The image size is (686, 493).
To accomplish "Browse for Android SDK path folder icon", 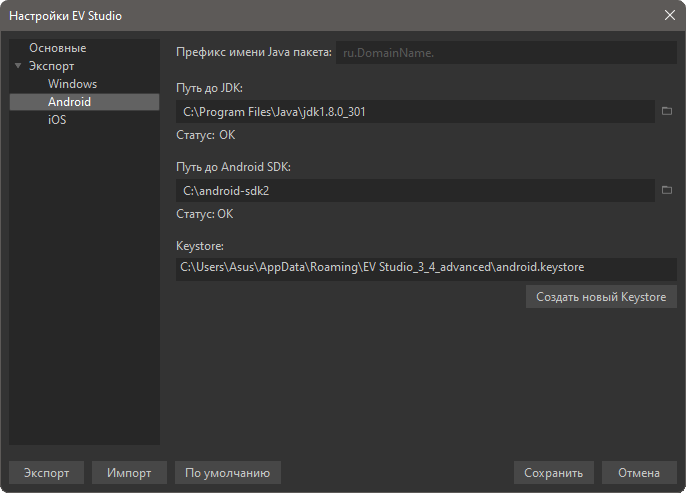I will 667,189.
